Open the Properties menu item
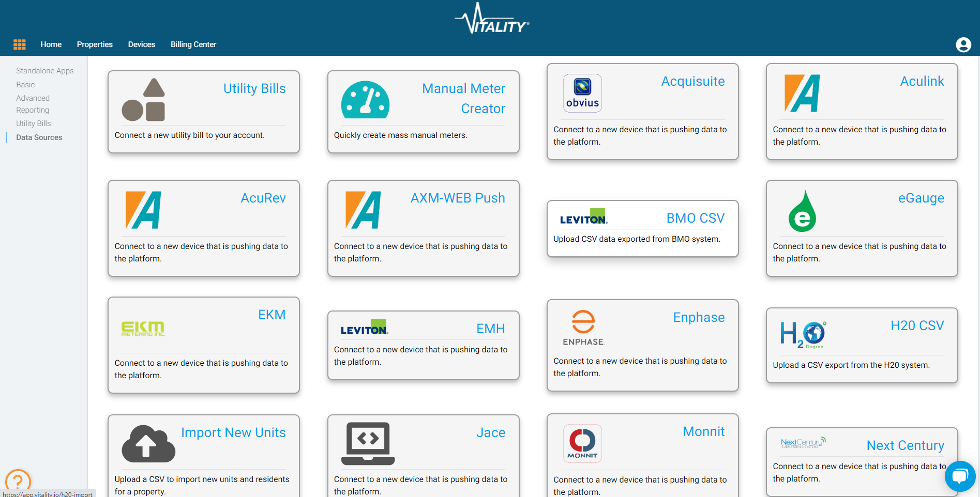 click(95, 44)
